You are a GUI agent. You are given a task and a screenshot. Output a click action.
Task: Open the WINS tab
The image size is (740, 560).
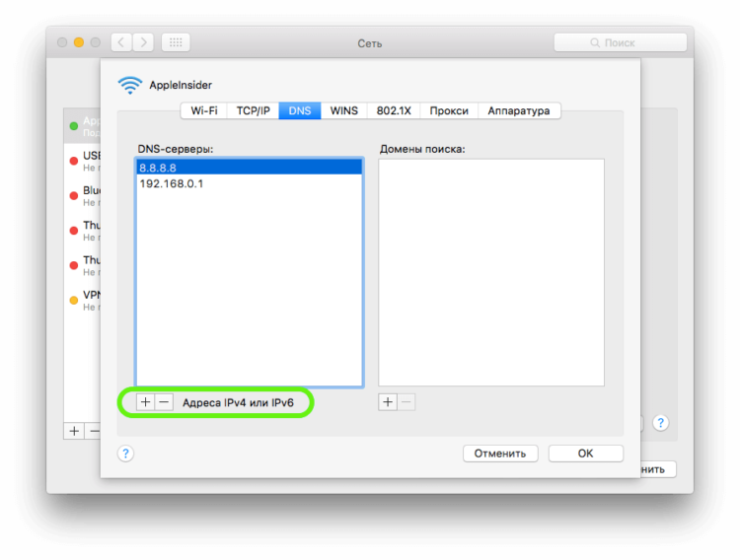(x=344, y=110)
